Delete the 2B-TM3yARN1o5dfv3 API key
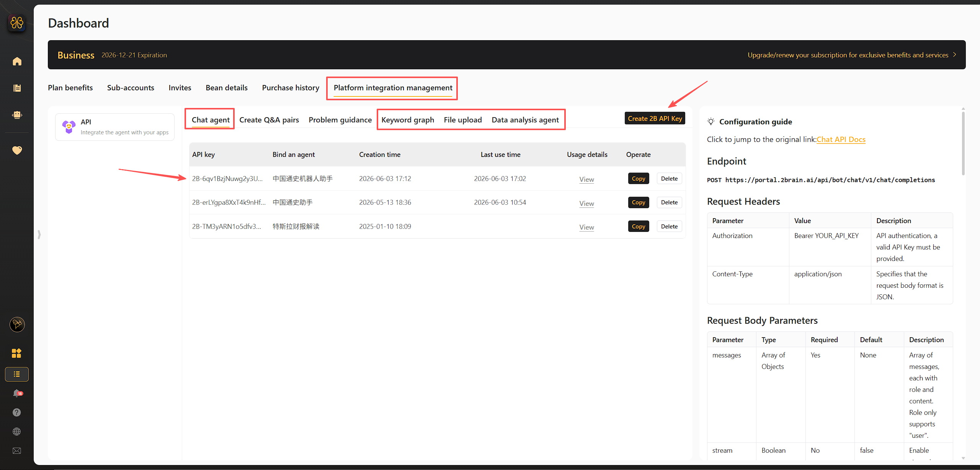The height and width of the screenshot is (470, 980). coord(669,226)
